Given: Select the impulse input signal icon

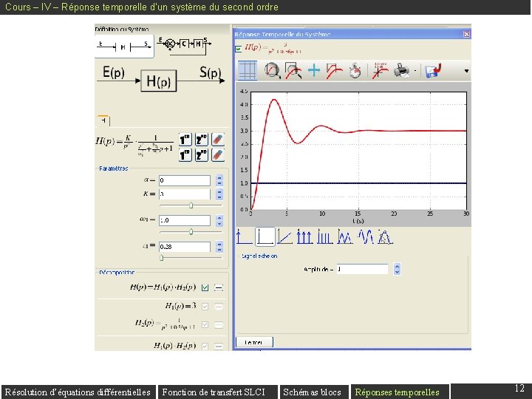Looking at the screenshot, I should pos(244,236).
